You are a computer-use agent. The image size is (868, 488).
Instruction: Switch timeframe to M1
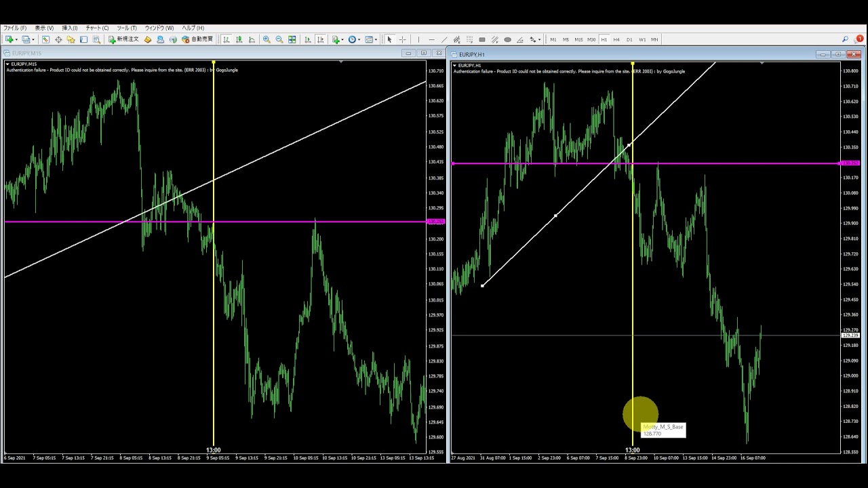pyautogui.click(x=553, y=39)
